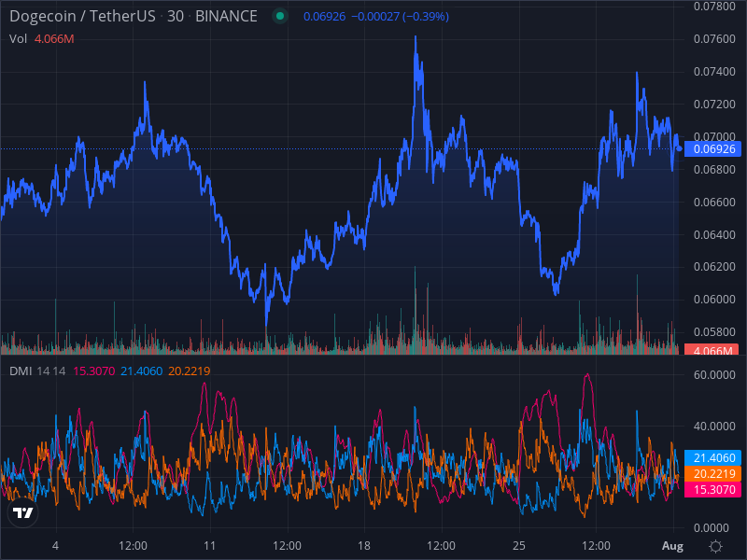The image size is (747, 560).
Task: Click the date label 25 on time axis
Action: (x=519, y=546)
